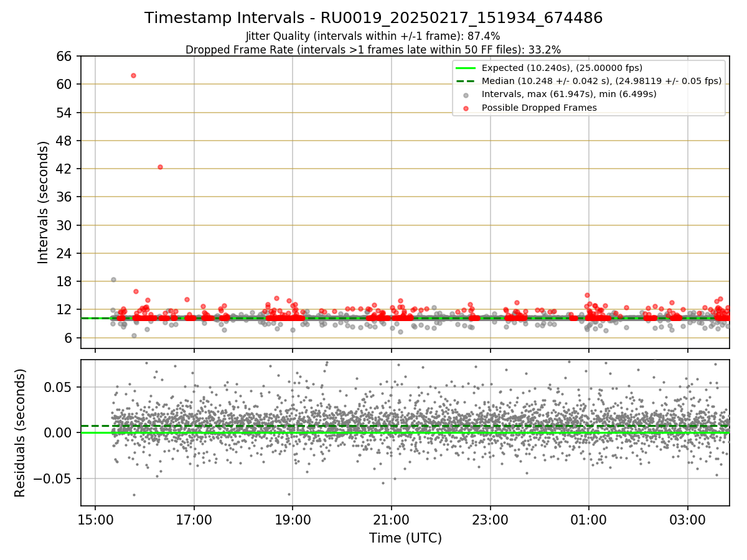Image resolution: width=747 pixels, height=560 pixels.
Task: Click the plot title 'Timestamp Intervals - RU0019_20250217_151934_674486'
Action: pyautogui.click(x=374, y=18)
